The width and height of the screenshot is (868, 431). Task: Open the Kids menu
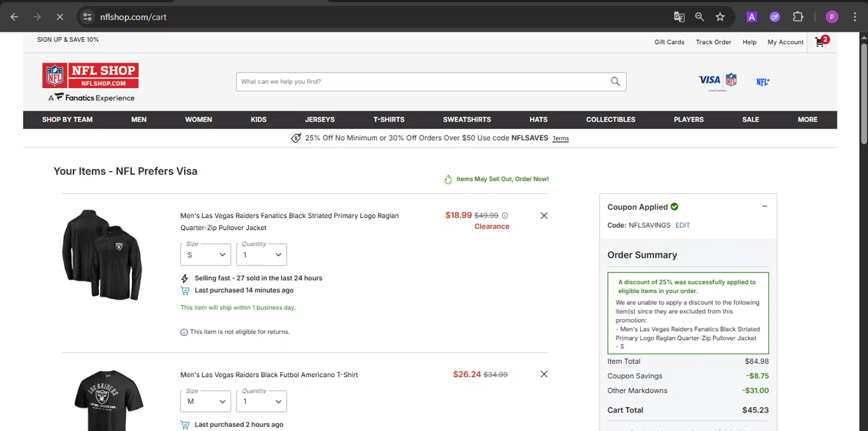pyautogui.click(x=259, y=119)
